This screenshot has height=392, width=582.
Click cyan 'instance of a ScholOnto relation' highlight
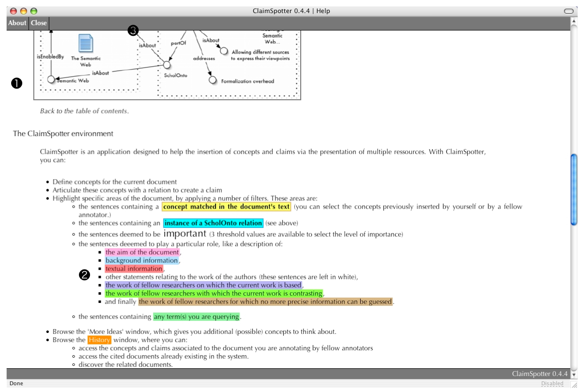click(213, 223)
